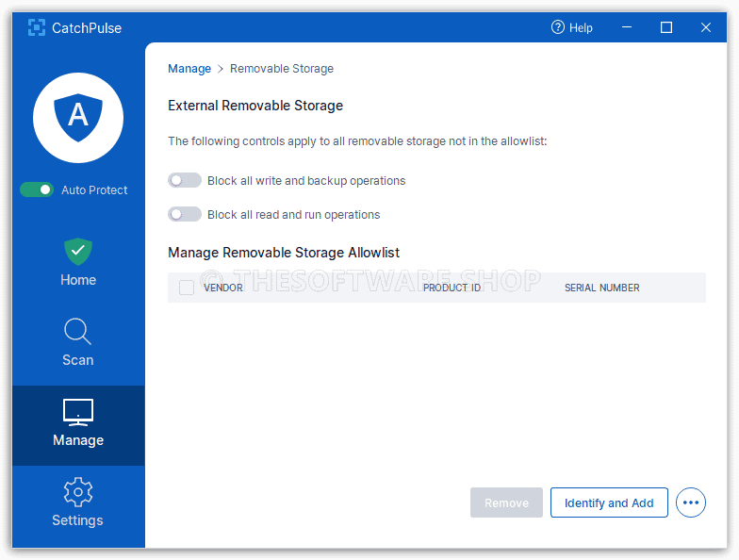Tick the select-all checkbox in allowlist header
The width and height of the screenshot is (739, 560).
tap(187, 288)
